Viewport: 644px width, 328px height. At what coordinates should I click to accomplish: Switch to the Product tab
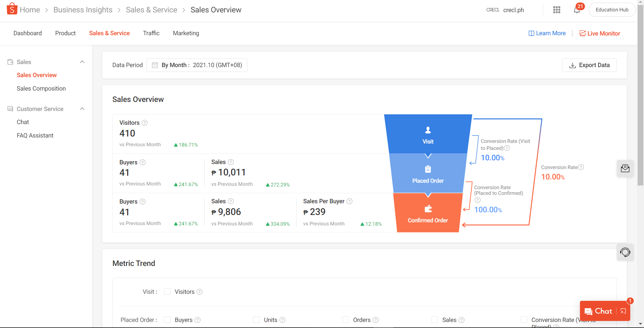coord(65,33)
